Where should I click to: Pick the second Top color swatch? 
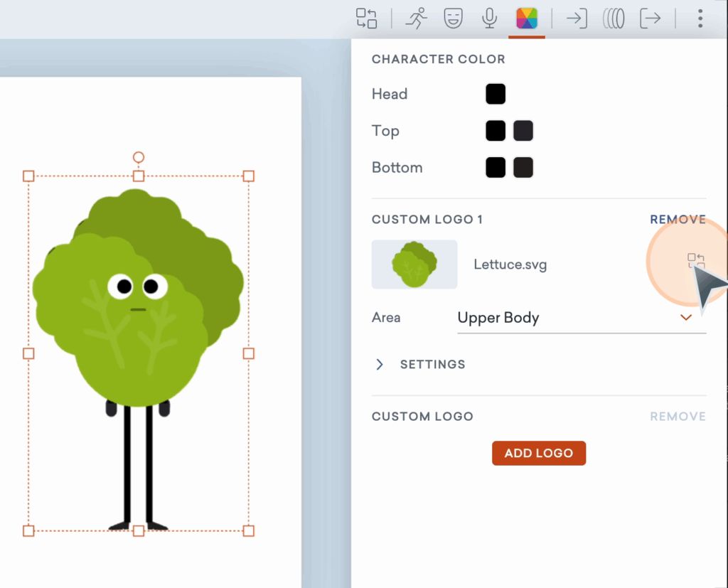pos(523,131)
